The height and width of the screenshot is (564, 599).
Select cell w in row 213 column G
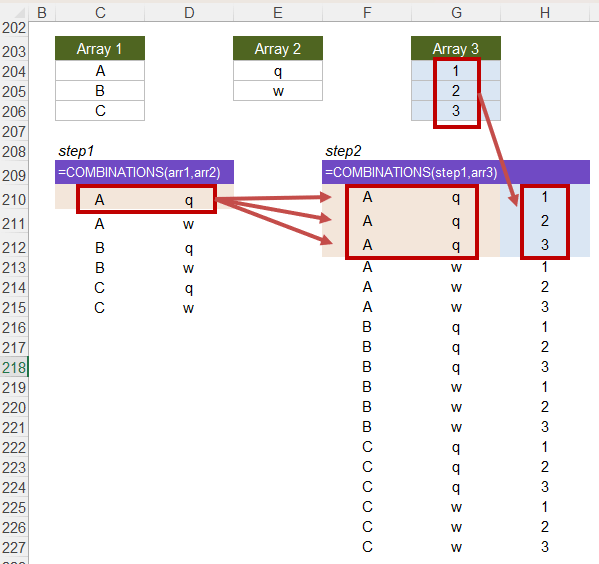[x=456, y=267]
